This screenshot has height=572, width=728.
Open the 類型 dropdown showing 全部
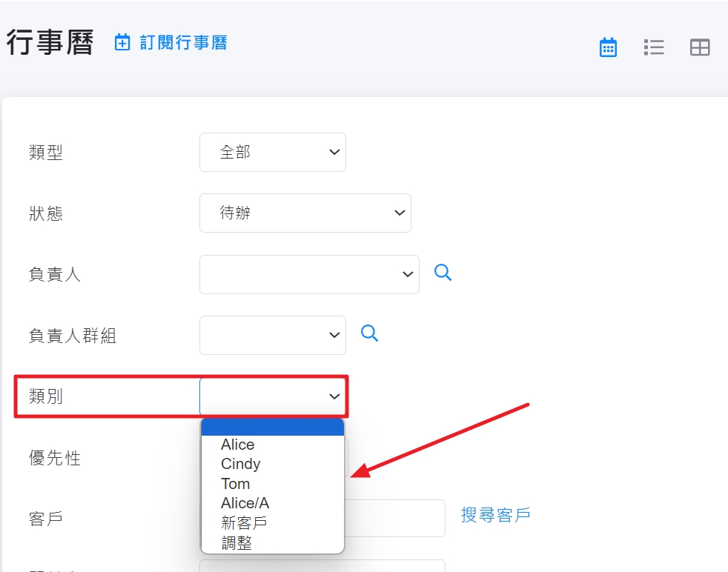point(272,152)
